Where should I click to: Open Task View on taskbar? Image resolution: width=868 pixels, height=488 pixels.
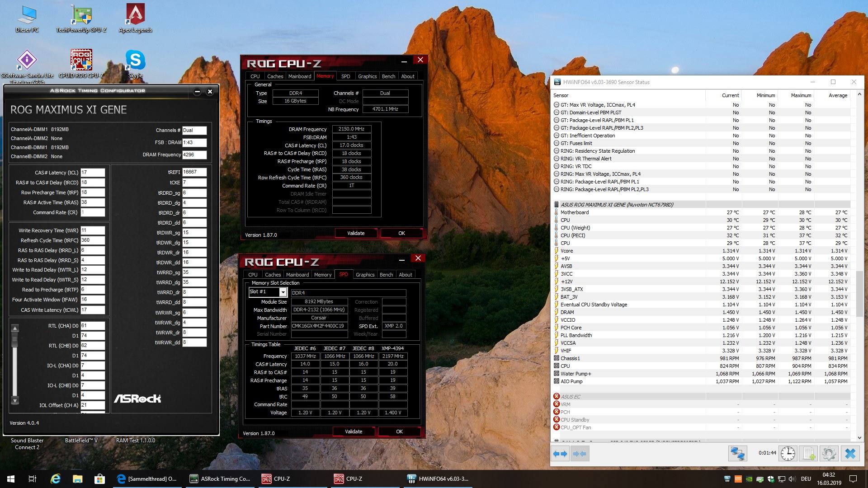(x=33, y=479)
